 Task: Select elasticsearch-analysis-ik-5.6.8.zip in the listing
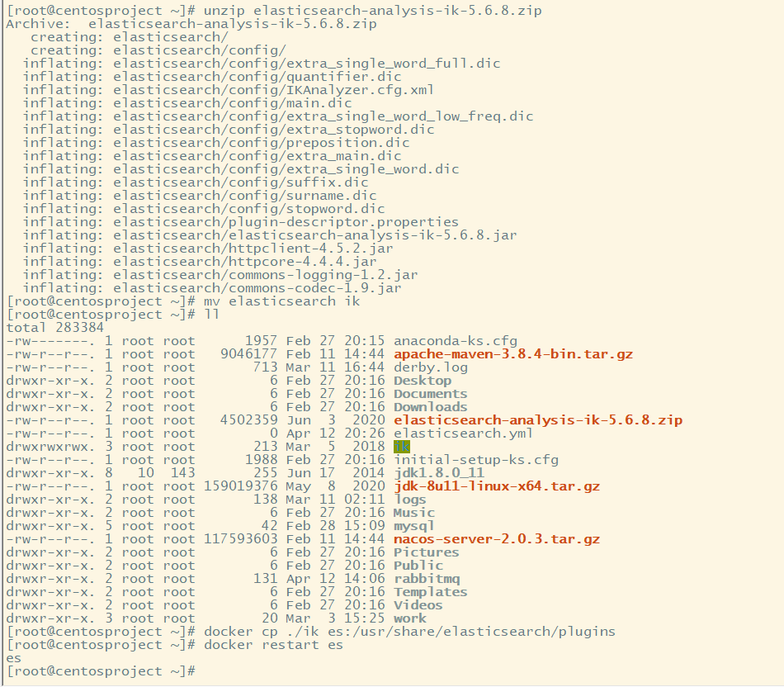pyautogui.click(x=538, y=420)
